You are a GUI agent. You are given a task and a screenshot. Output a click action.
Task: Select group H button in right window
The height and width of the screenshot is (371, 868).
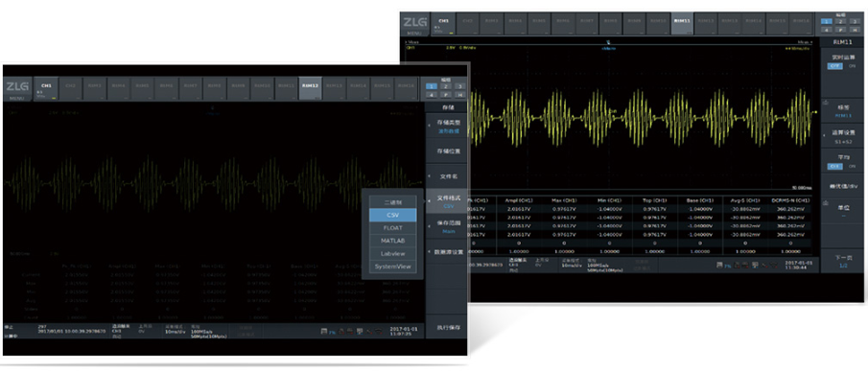click(855, 30)
